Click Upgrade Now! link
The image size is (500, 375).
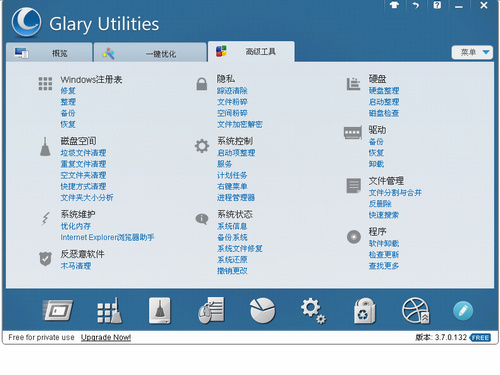tap(106, 337)
